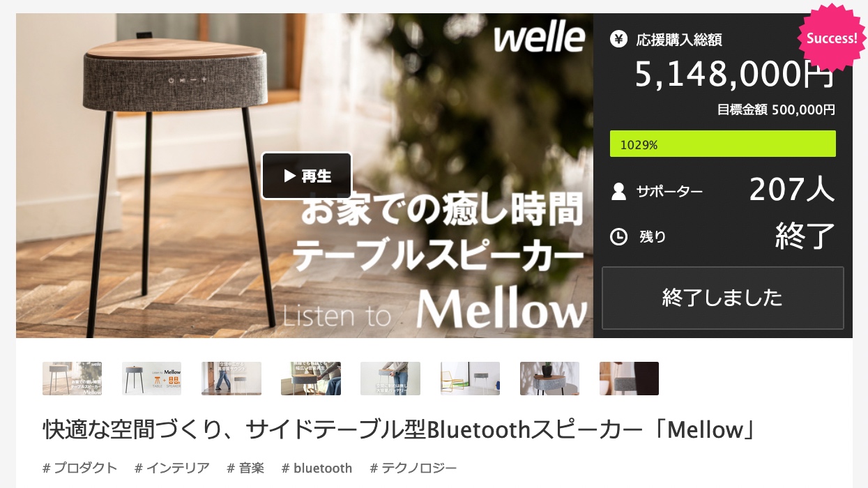Open the # プロダクト tag

pos(80,468)
